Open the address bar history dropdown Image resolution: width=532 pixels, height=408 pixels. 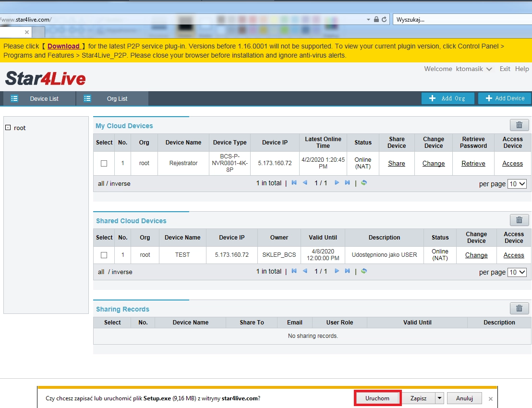pos(368,20)
